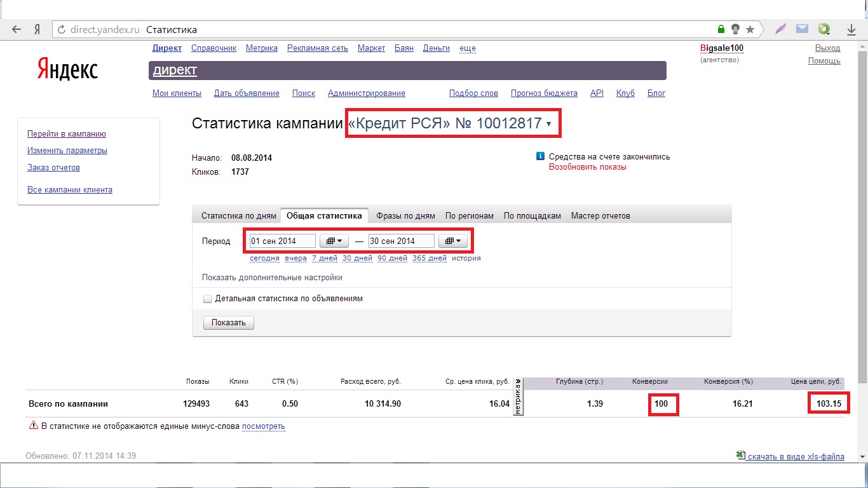Select the '30 дней' period shortcut
The image size is (868, 488).
point(357,258)
